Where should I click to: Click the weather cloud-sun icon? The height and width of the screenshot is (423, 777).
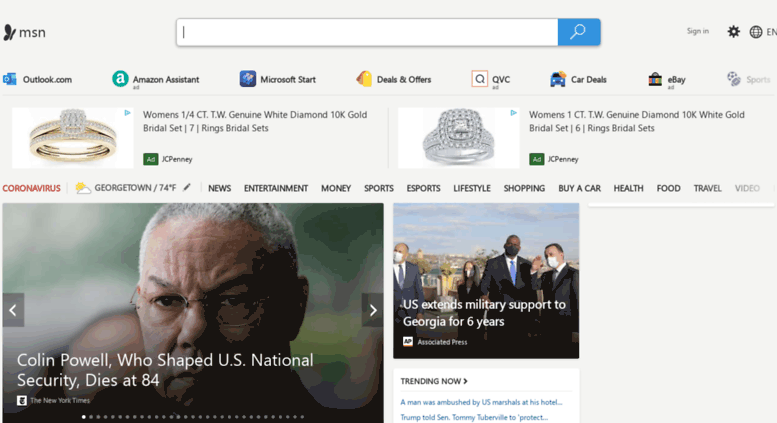[83, 188]
